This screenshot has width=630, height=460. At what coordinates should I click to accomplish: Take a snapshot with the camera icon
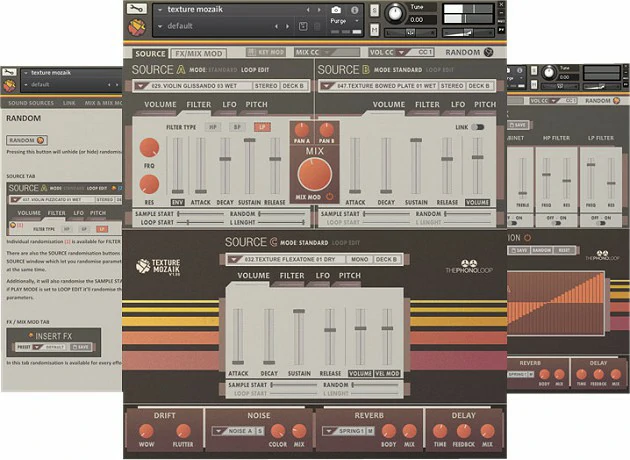pyautogui.click(x=336, y=10)
